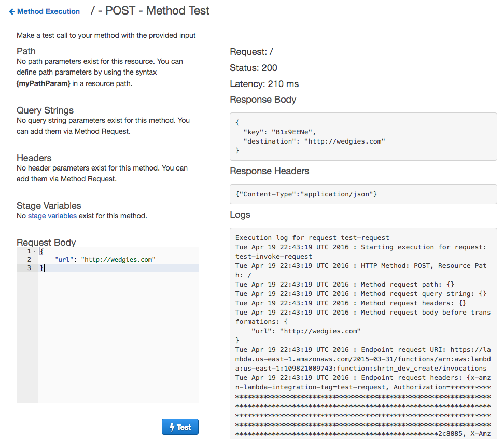Select line number 2 in the editor gutter

(29, 259)
